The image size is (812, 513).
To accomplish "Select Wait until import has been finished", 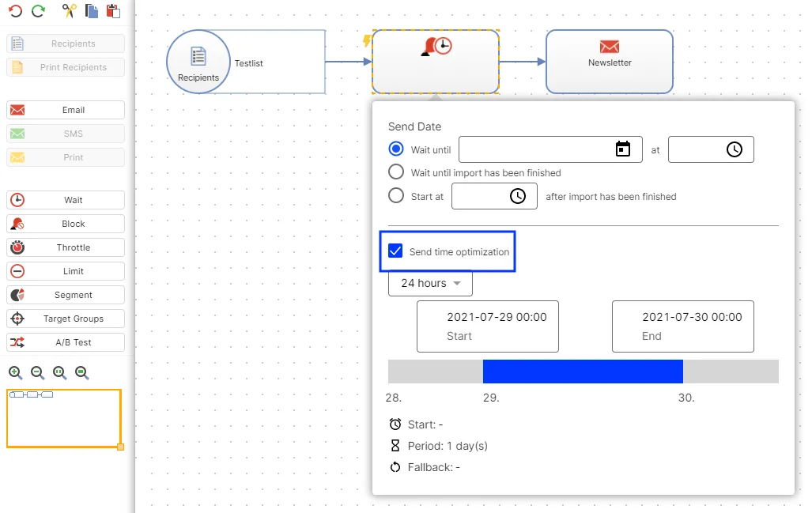I will pyautogui.click(x=396, y=172).
